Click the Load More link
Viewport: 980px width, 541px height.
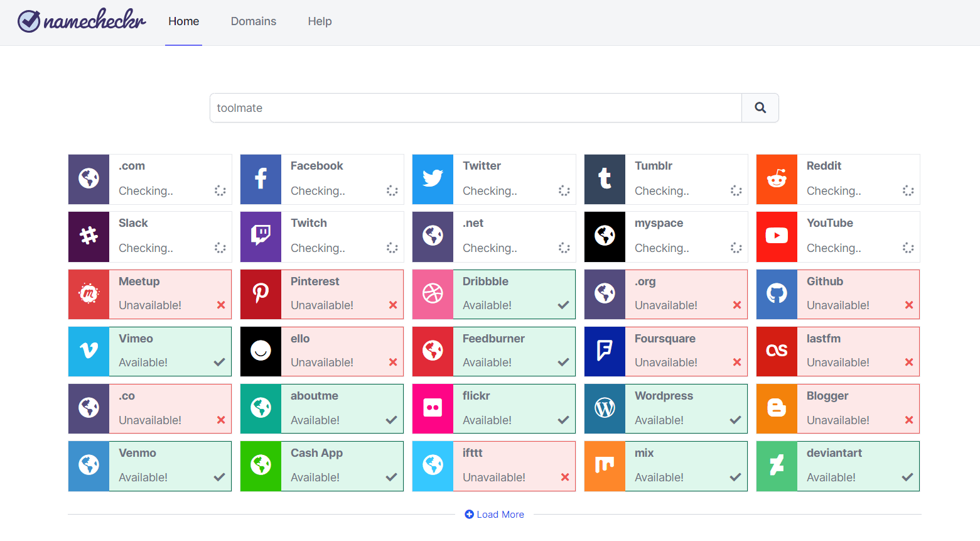click(x=493, y=514)
